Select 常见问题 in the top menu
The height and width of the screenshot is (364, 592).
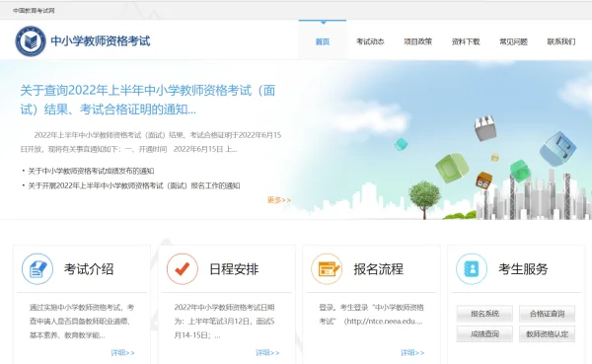tap(513, 41)
